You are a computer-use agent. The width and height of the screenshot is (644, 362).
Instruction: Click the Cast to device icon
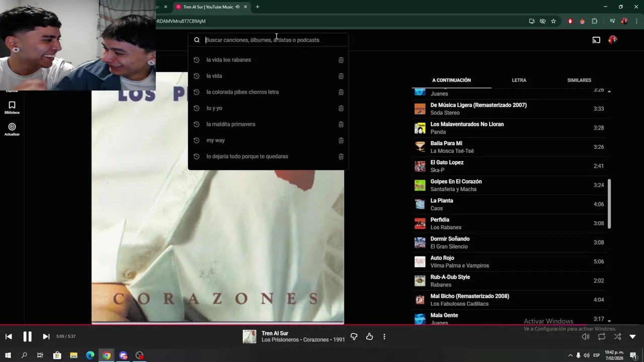[596, 40]
